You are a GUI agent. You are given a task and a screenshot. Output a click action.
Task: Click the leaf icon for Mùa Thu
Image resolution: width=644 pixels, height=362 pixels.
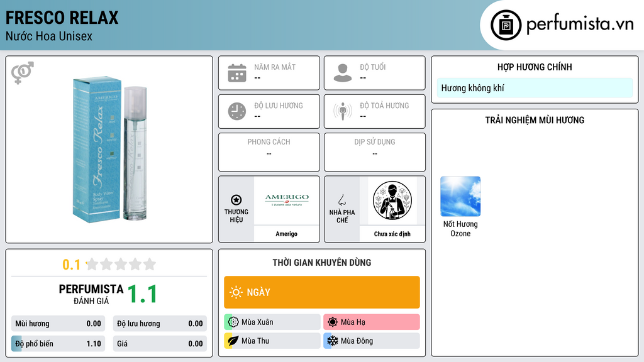tap(233, 341)
